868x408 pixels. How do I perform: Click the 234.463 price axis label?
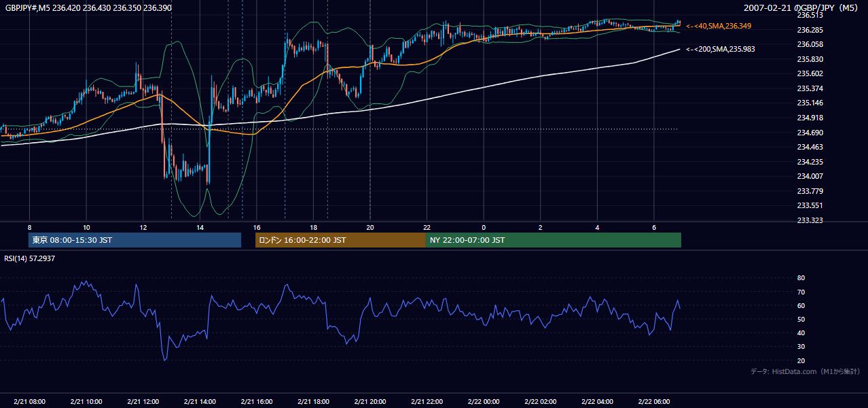[810, 147]
